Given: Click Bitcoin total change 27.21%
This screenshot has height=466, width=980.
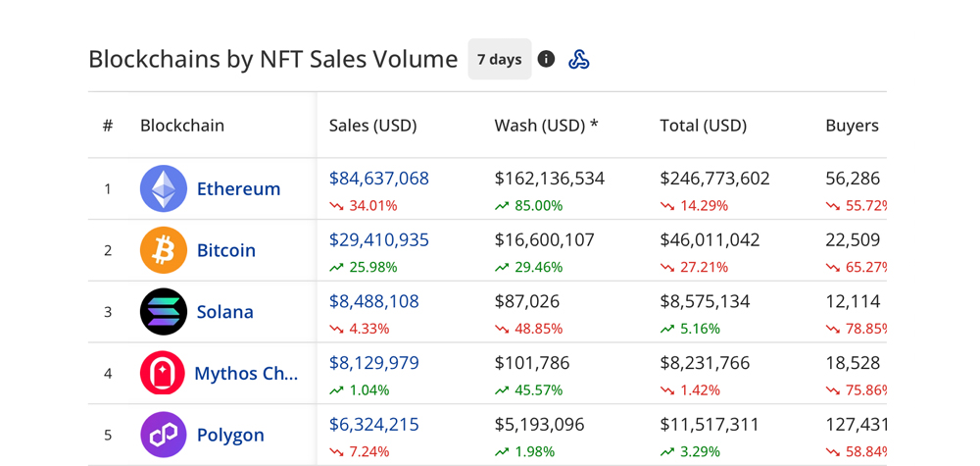Looking at the screenshot, I should (x=704, y=267).
